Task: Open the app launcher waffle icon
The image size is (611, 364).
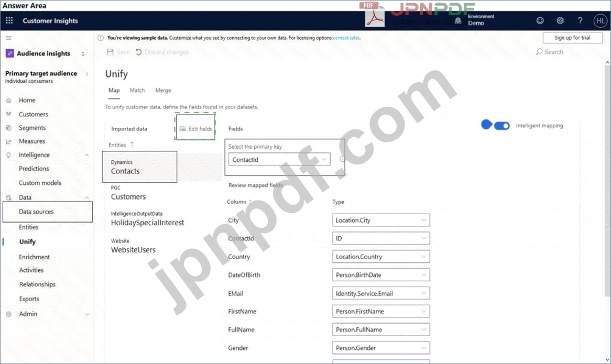Action: pos(9,20)
